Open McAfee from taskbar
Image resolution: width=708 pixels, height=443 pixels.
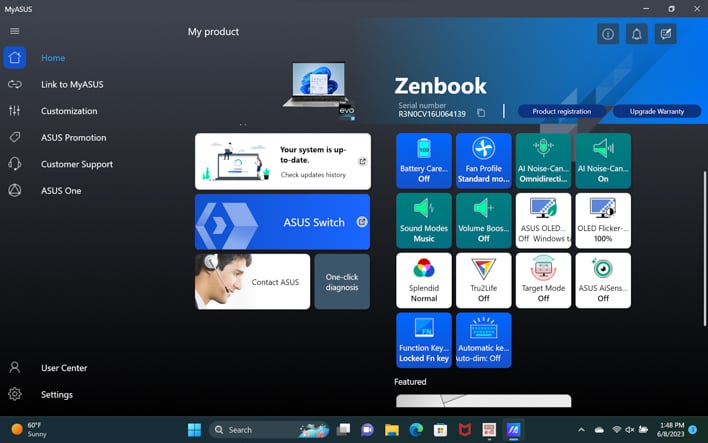tap(465, 430)
